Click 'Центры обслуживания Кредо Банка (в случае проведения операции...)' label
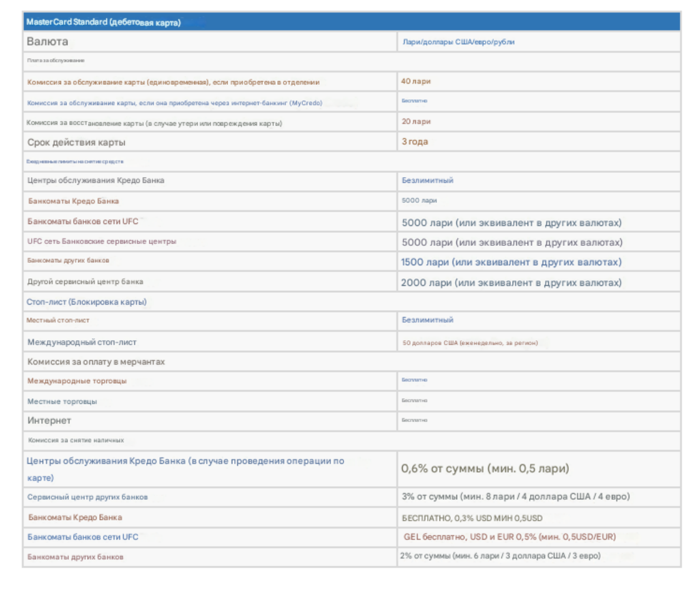Viewport: 700px width, 591px height. click(x=185, y=469)
